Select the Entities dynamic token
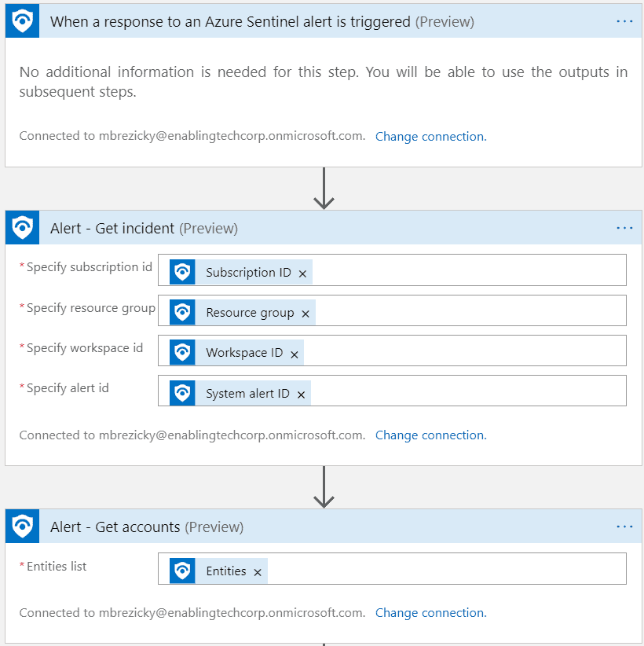Image resolution: width=644 pixels, height=646 pixels. point(218,571)
